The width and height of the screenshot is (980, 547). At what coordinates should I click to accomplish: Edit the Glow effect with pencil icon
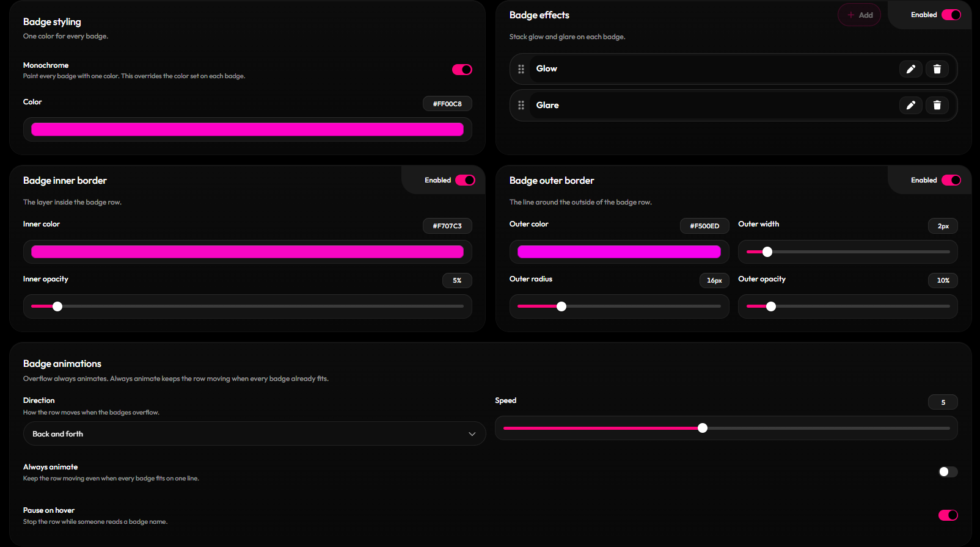click(910, 69)
